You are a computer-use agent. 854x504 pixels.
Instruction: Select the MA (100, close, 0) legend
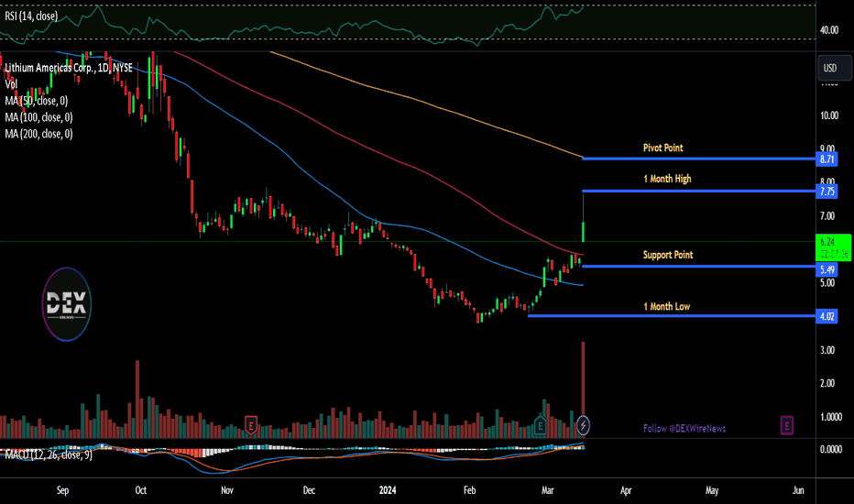tap(38, 117)
